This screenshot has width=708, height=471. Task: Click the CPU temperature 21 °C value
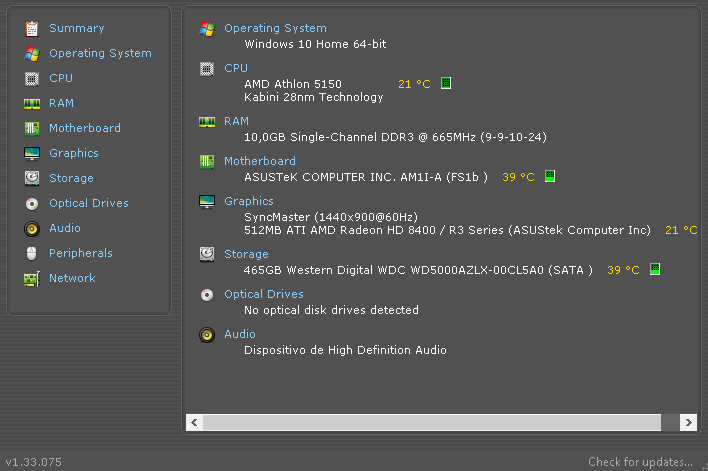click(x=415, y=84)
